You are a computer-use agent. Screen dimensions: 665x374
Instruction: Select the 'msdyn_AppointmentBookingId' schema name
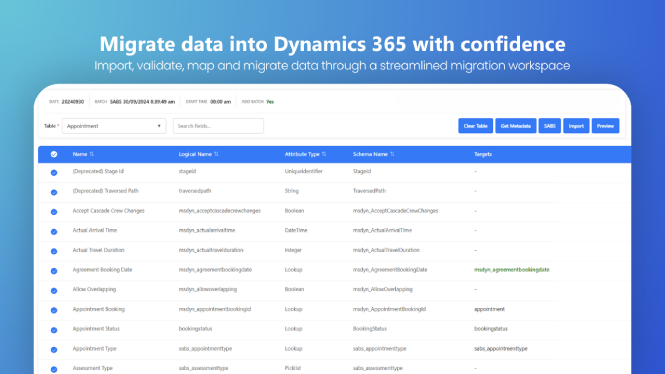point(389,309)
